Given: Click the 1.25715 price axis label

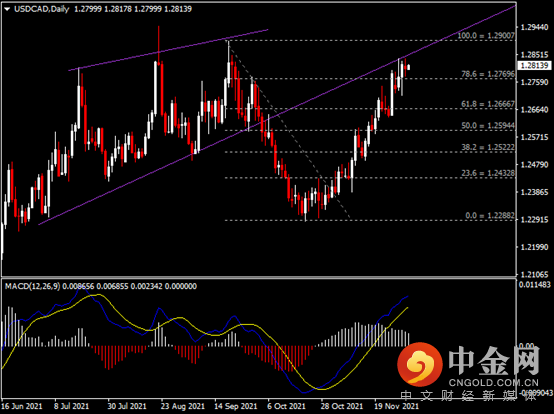Looking at the screenshot, I should coord(535,137).
